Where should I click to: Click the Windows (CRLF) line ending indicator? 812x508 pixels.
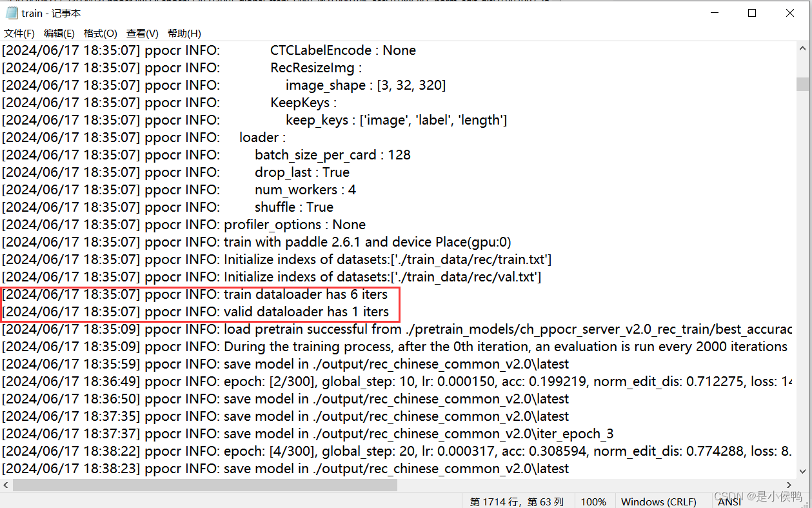click(x=659, y=502)
